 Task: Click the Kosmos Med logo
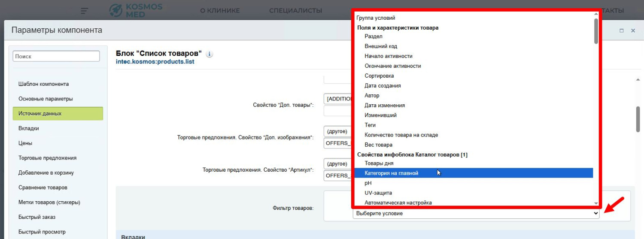coord(136,10)
